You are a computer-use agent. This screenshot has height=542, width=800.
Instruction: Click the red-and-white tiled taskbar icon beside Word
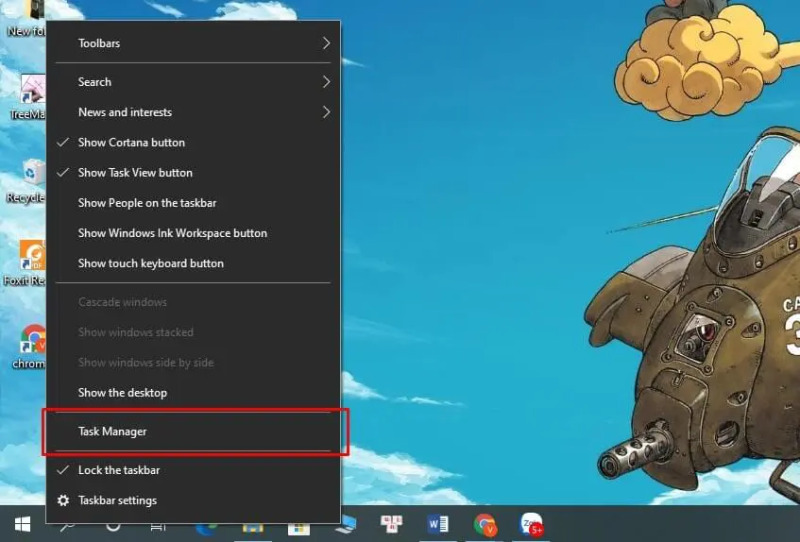(391, 524)
